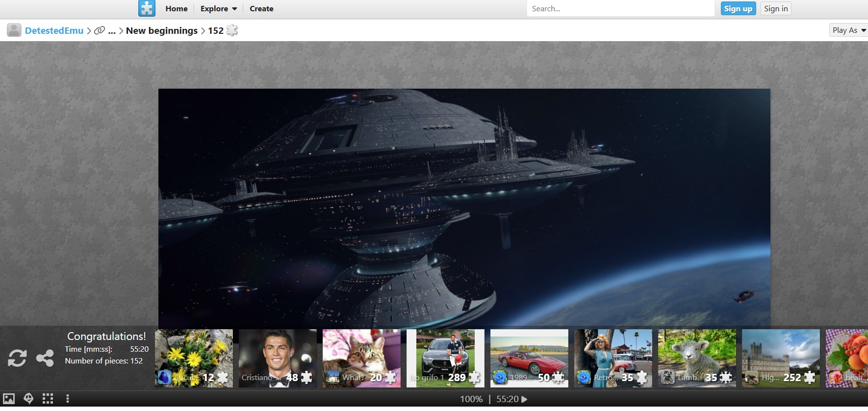This screenshot has width=868, height=411.
Task: Open the What? cat 20-piece puzzle
Action: coord(361,358)
